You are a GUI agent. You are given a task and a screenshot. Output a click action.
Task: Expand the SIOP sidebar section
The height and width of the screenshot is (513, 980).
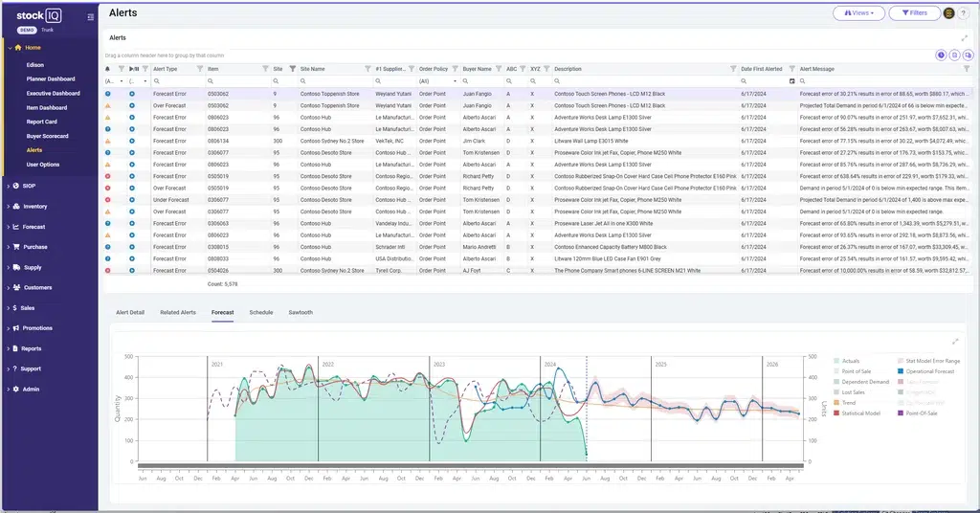coord(29,186)
